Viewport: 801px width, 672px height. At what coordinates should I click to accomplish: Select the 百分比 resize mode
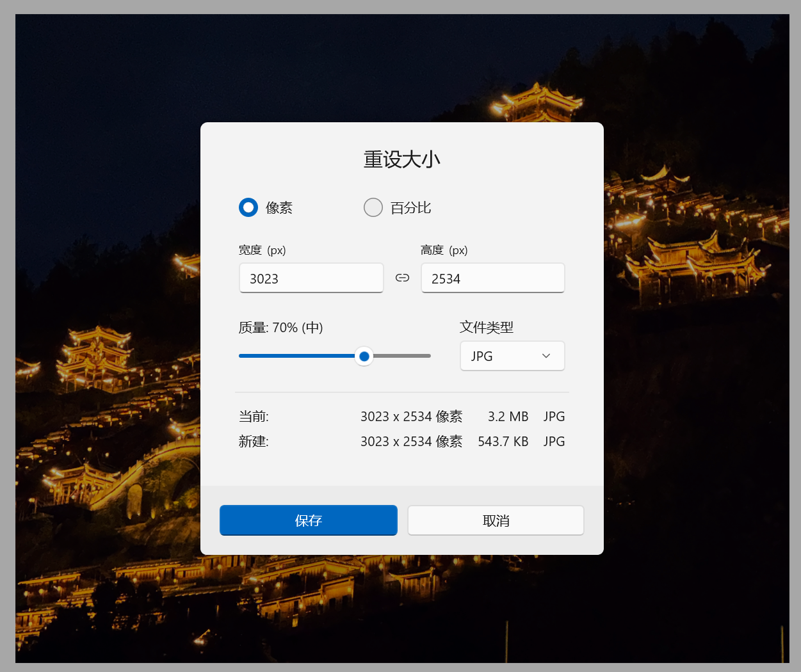[x=373, y=207]
